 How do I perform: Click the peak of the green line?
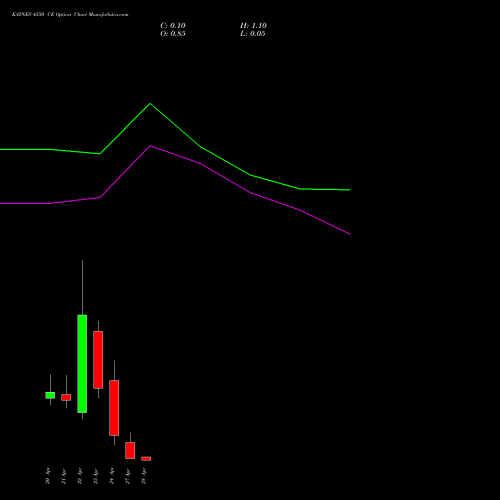pyautogui.click(x=150, y=104)
